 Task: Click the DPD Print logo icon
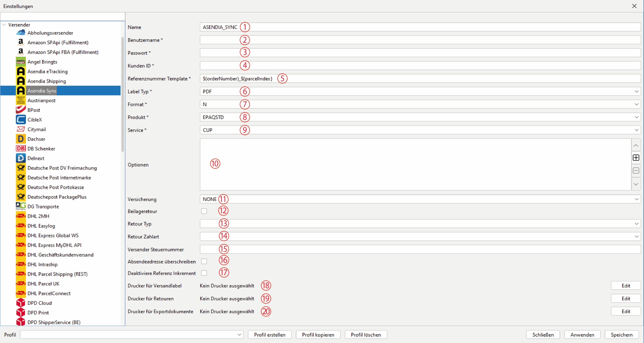[x=21, y=313]
